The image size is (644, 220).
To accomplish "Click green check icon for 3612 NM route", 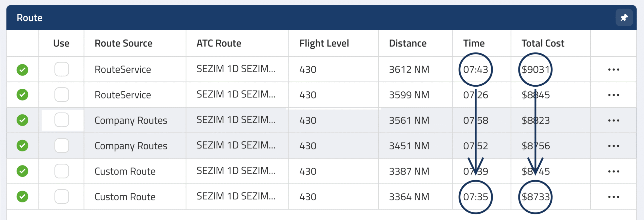I will point(22,70).
